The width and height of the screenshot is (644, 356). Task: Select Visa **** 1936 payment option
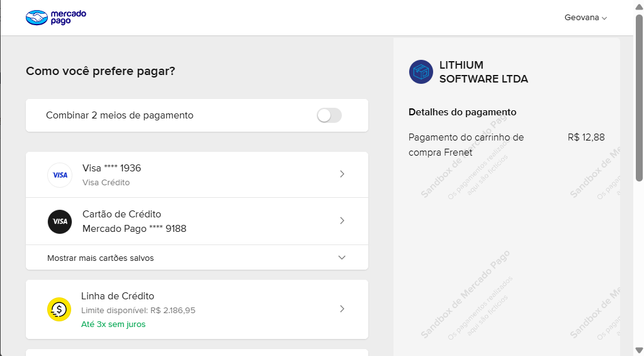111,168
